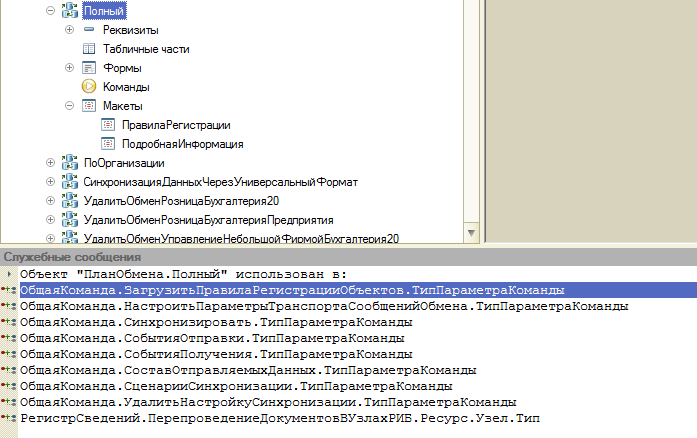Click the arrow marker beside the Объект ПланОбмена.Полный message
Screen dimensions: 697x438
(x=9, y=274)
